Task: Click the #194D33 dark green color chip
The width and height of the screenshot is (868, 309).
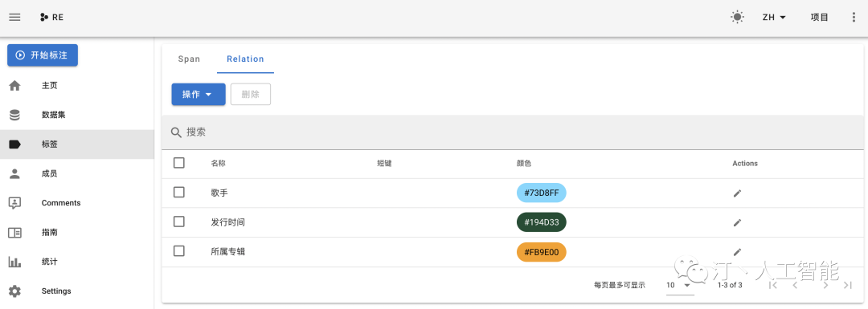Action: pyautogui.click(x=542, y=222)
